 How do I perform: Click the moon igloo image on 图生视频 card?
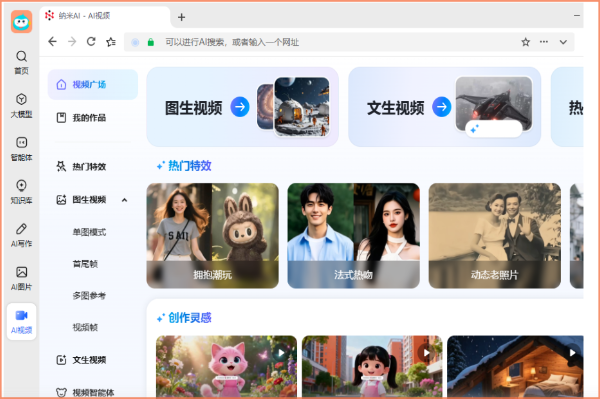coord(302,106)
